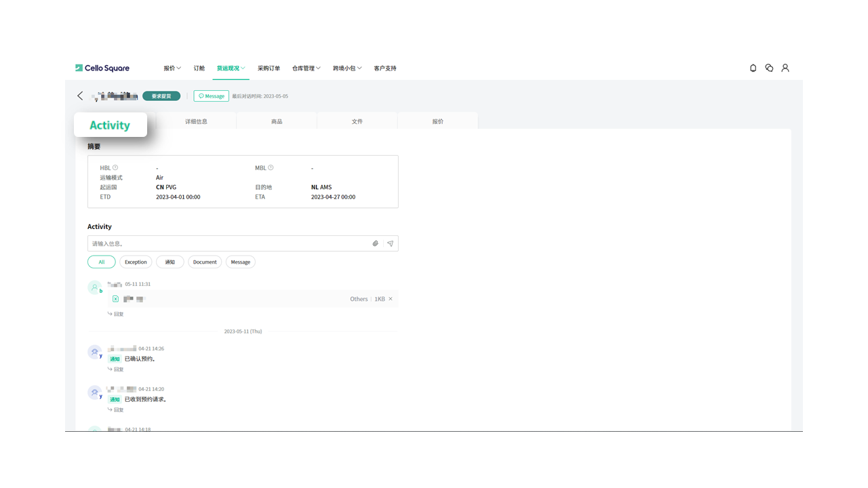Click the send message paper plane icon
868x488 pixels.
point(390,243)
